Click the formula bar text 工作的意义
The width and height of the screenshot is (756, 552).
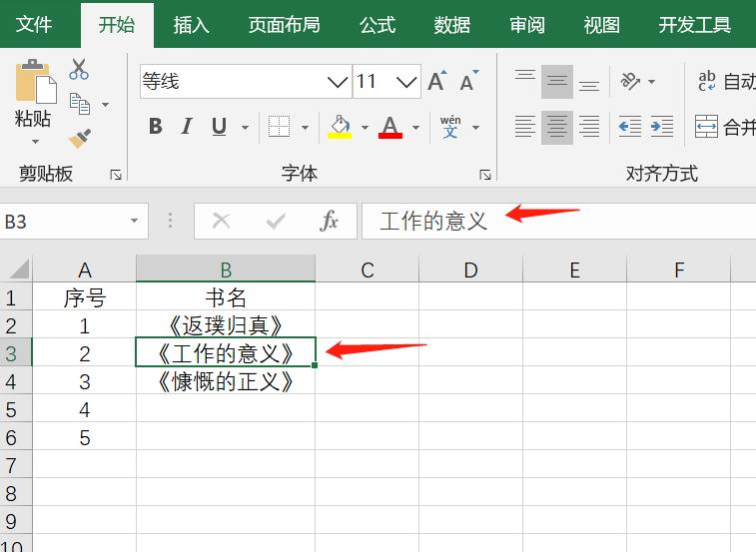pyautogui.click(x=433, y=221)
